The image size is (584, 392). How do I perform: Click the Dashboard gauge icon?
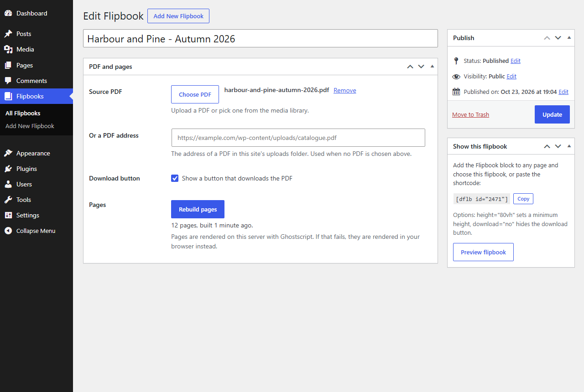pyautogui.click(x=8, y=13)
